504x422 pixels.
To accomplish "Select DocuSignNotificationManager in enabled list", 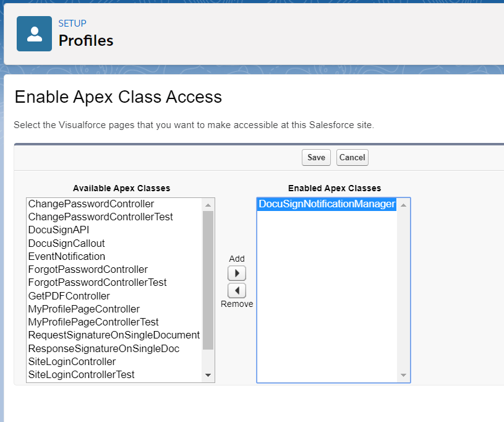I will [x=327, y=204].
